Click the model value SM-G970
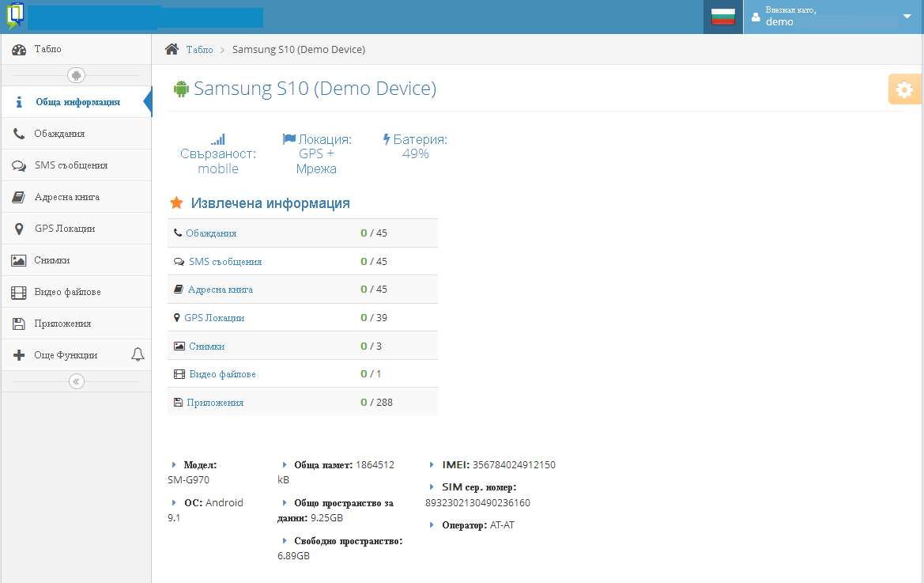 pyautogui.click(x=189, y=480)
